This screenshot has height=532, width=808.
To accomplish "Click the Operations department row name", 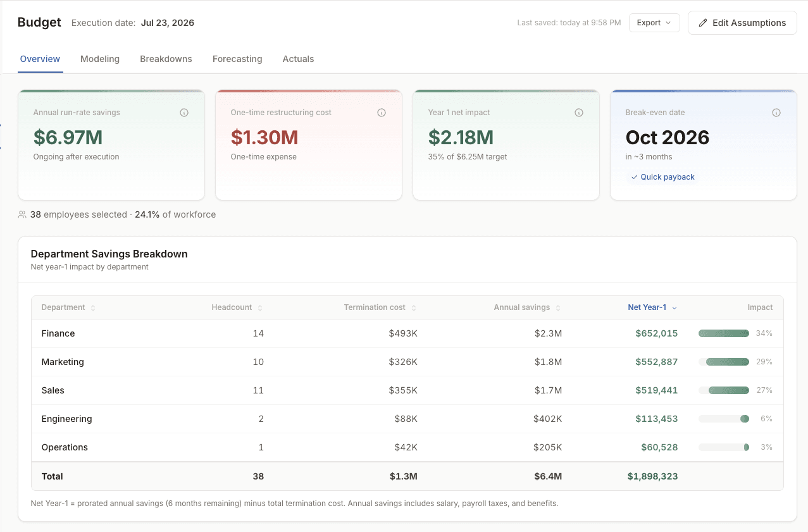I will click(65, 447).
